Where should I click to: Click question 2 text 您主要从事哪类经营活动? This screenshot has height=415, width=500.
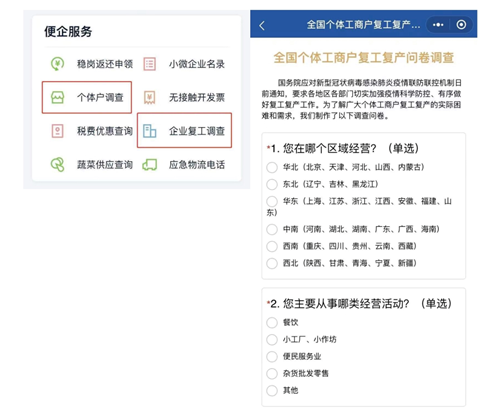click(346, 304)
